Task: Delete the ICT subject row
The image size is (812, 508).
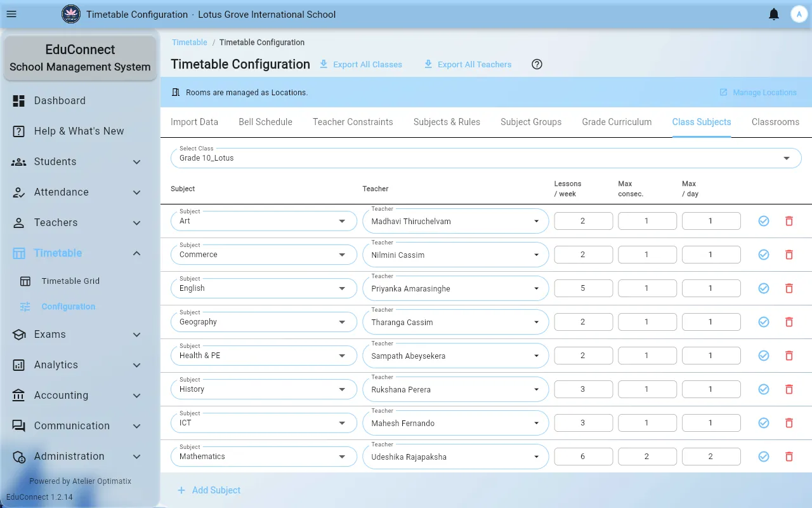Action: coord(789,423)
